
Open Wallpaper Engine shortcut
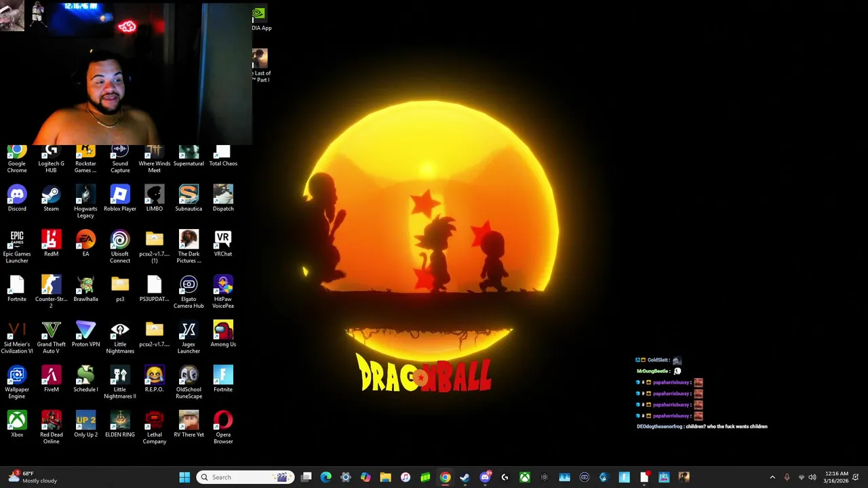[x=17, y=383]
